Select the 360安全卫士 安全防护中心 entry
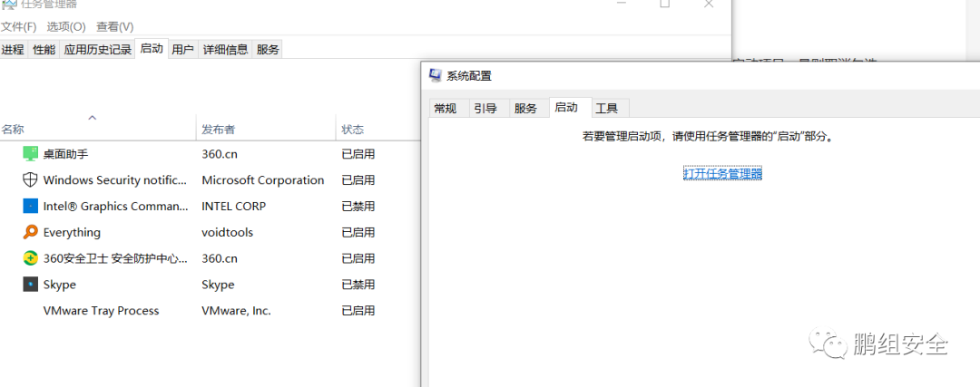The width and height of the screenshot is (980, 387). point(115,258)
